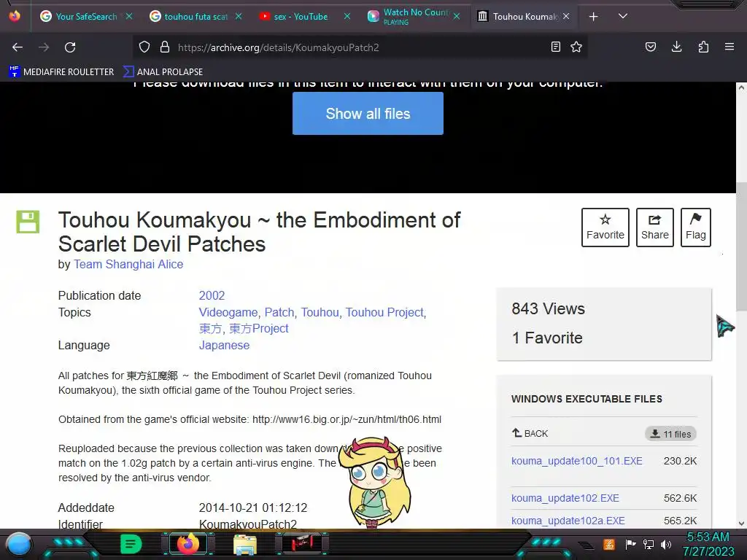Image resolution: width=747 pixels, height=560 pixels.
Task: Click the padlock site info icon
Action: pyautogui.click(x=165, y=47)
